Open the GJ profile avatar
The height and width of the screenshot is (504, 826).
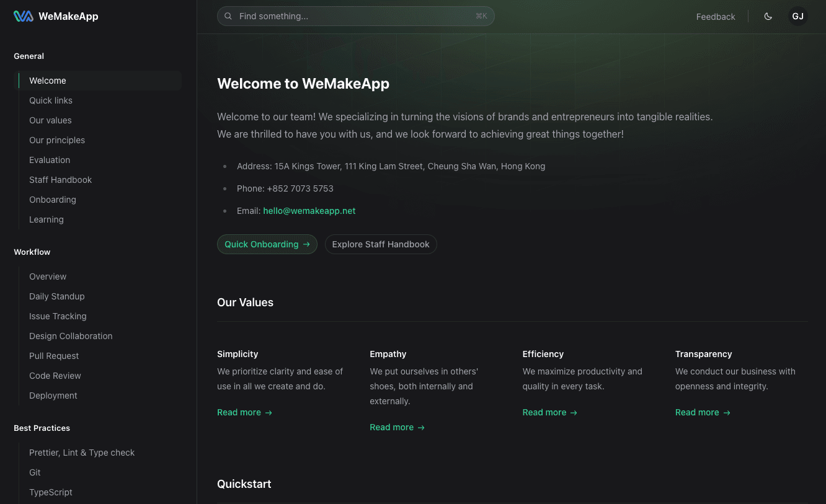tap(797, 16)
